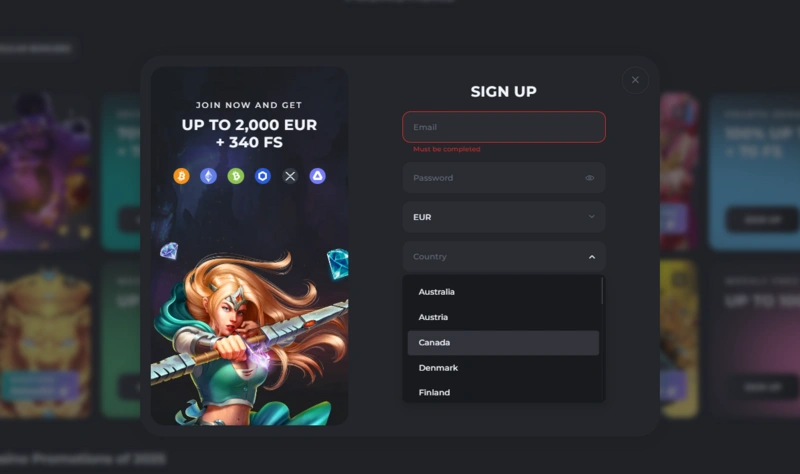The width and height of the screenshot is (800, 474).
Task: Click into the Password field
Action: (x=504, y=178)
